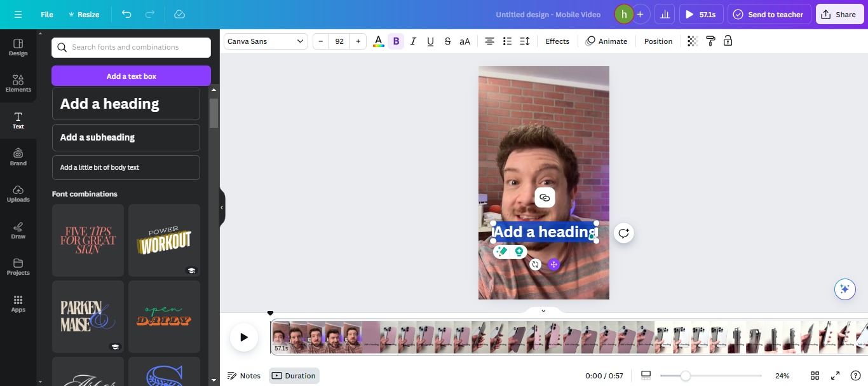
Task: Open the Design sidebar tab
Action: point(18,47)
